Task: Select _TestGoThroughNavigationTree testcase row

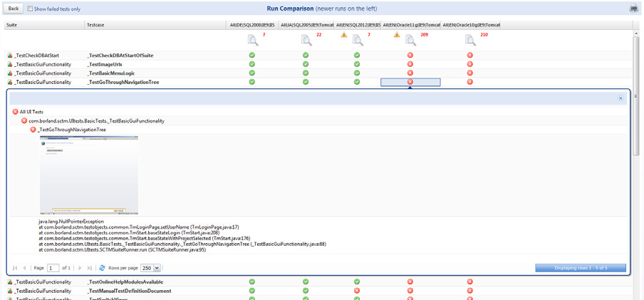Action: 123,82
